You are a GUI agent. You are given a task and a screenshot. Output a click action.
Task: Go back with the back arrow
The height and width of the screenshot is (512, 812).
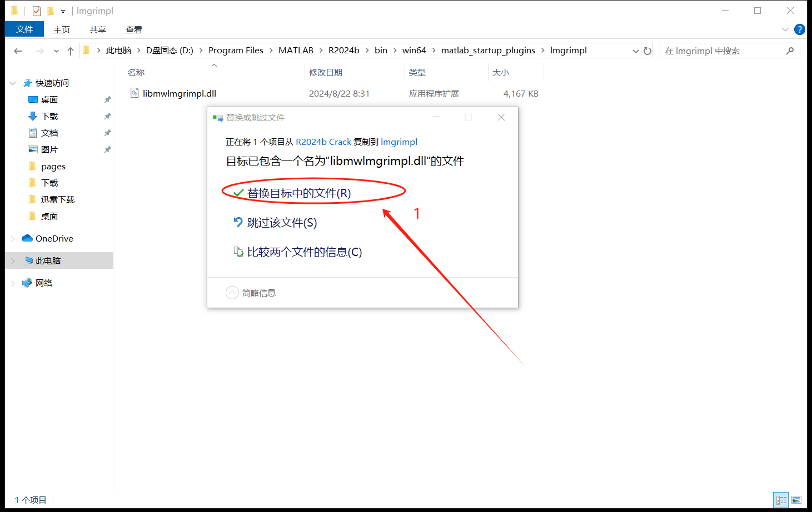tap(18, 51)
